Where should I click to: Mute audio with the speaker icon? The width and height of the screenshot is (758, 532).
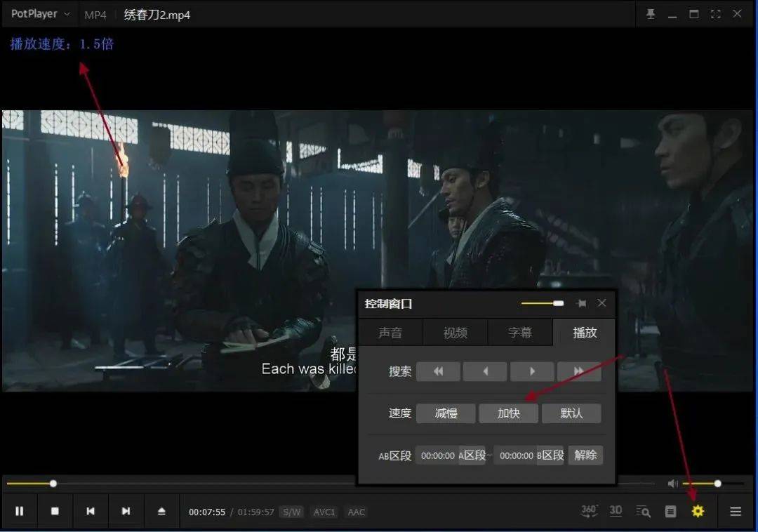[672, 483]
